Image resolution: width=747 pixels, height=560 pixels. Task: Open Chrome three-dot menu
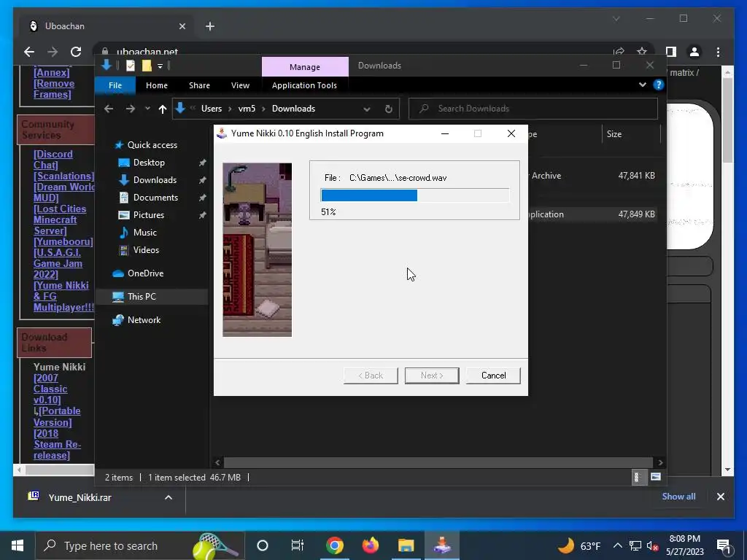click(718, 52)
